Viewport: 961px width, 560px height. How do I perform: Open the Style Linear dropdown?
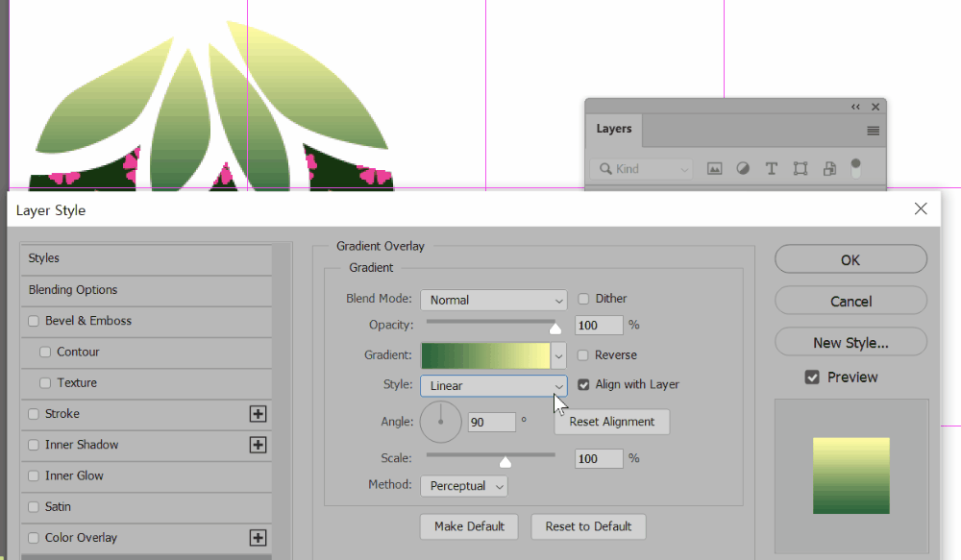point(493,386)
